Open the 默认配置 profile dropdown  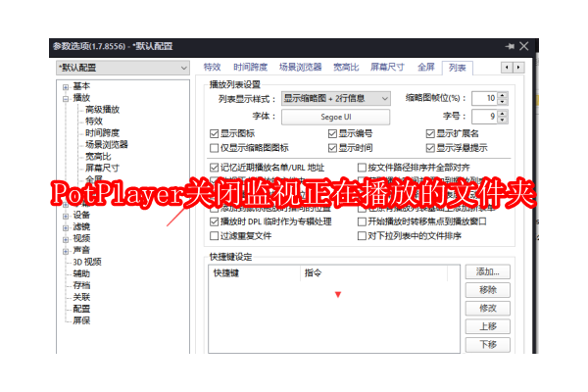coord(123,68)
